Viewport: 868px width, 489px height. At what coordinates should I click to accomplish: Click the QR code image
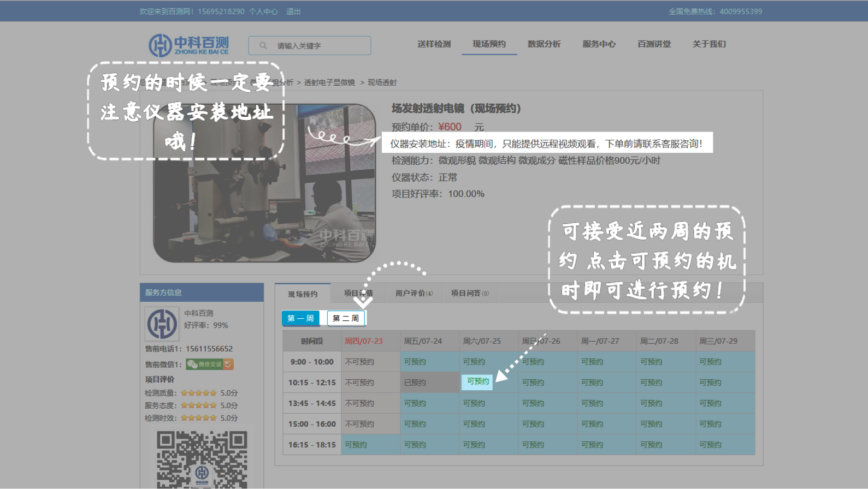202,460
